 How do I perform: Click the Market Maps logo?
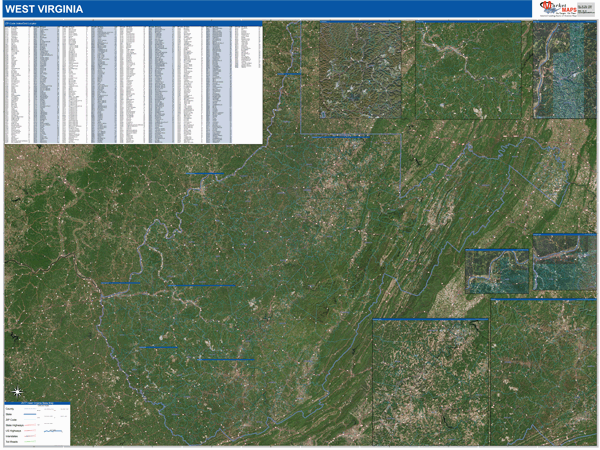[x=558, y=9]
